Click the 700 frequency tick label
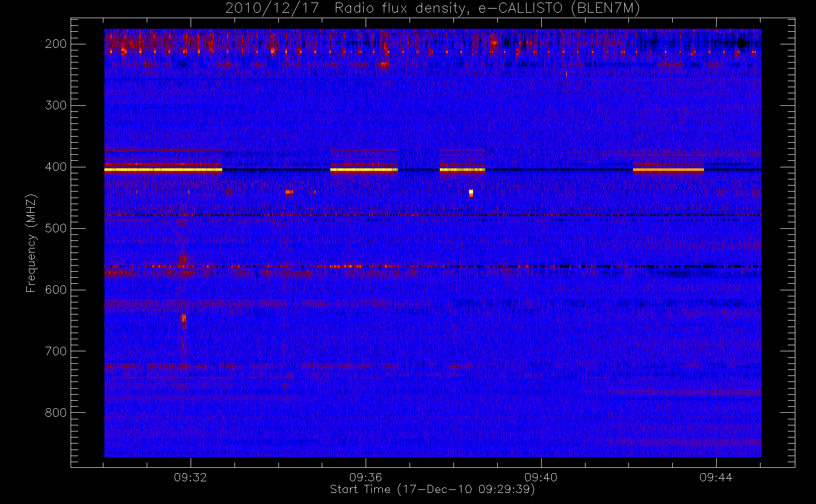Viewport: 816px width, 504px height. tap(56, 351)
